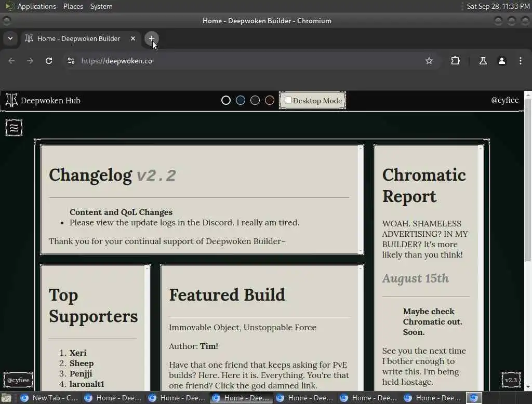Open the Applications menu
Viewport: 532px width, 404px height.
[37, 6]
